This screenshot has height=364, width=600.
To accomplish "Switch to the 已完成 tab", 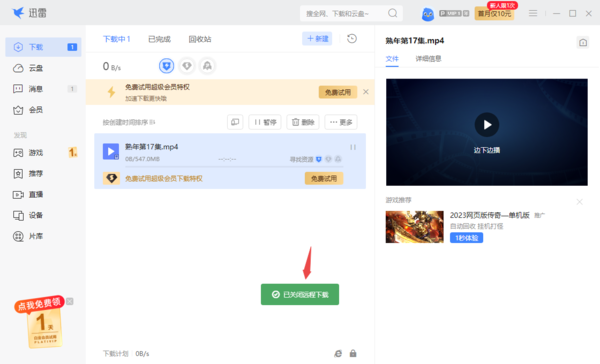I will click(x=159, y=39).
